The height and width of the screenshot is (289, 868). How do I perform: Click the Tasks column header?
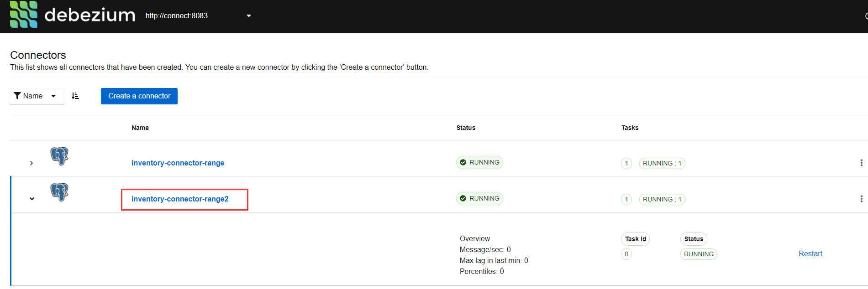coord(630,128)
